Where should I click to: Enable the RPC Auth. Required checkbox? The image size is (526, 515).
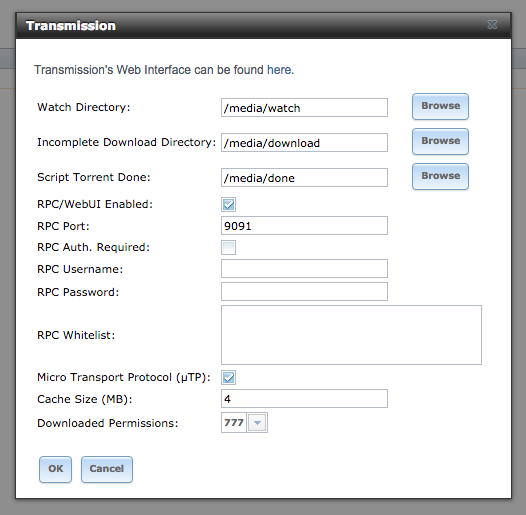click(228, 247)
